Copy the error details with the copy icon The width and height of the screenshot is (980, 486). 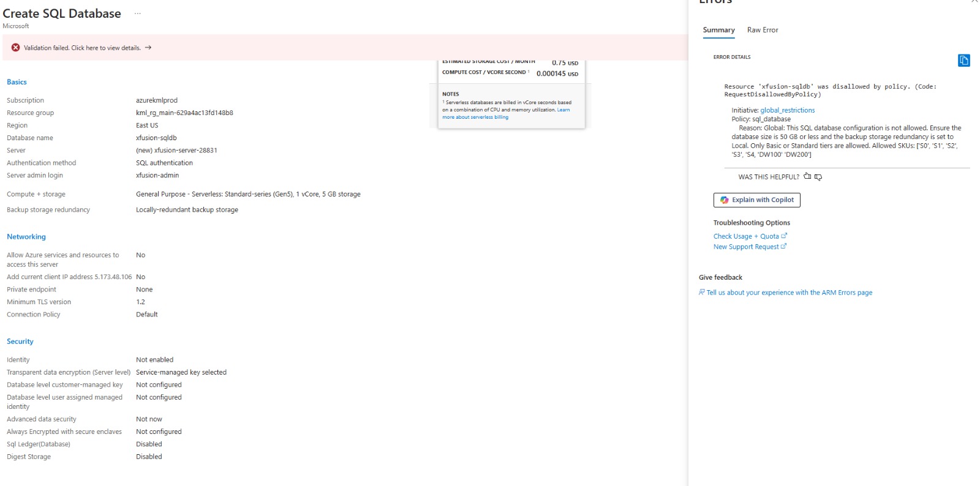963,60
